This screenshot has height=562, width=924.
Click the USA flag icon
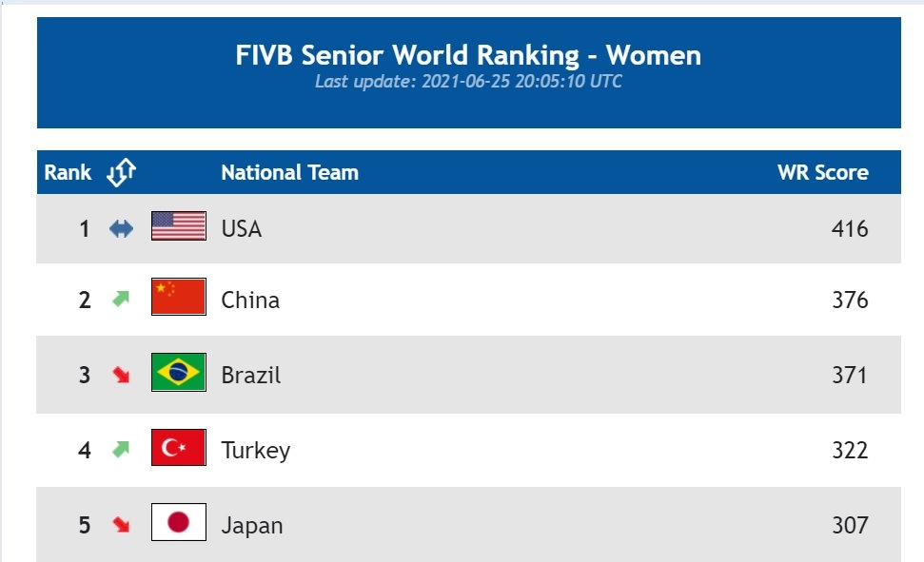[176, 228]
